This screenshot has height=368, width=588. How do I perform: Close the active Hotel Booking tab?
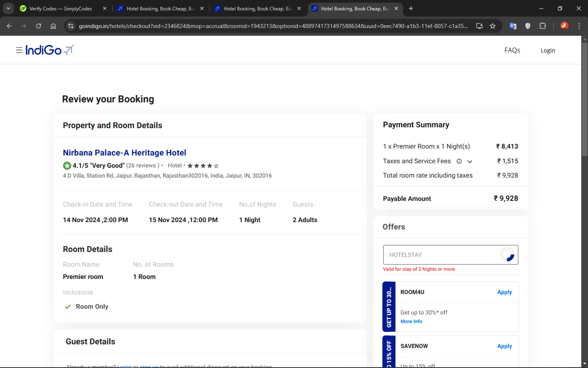[396, 8]
